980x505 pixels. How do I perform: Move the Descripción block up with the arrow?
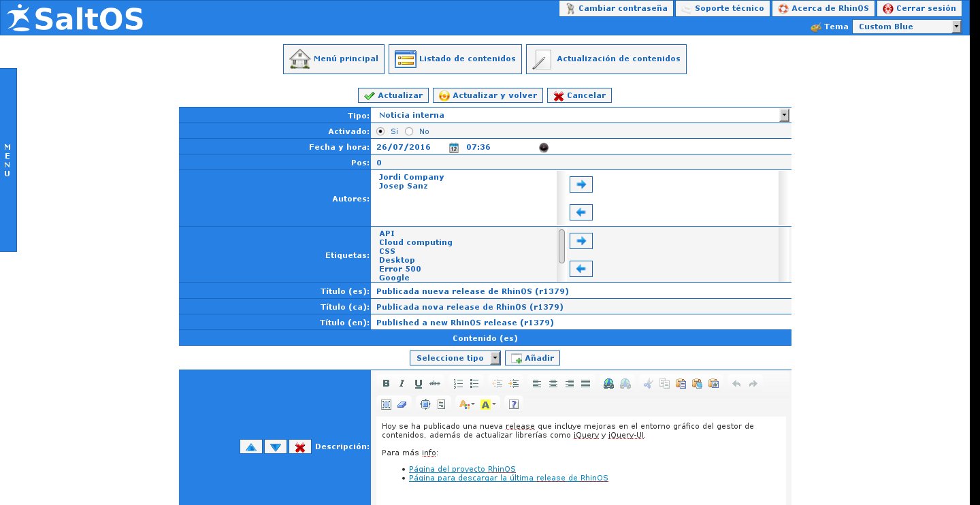(251, 447)
